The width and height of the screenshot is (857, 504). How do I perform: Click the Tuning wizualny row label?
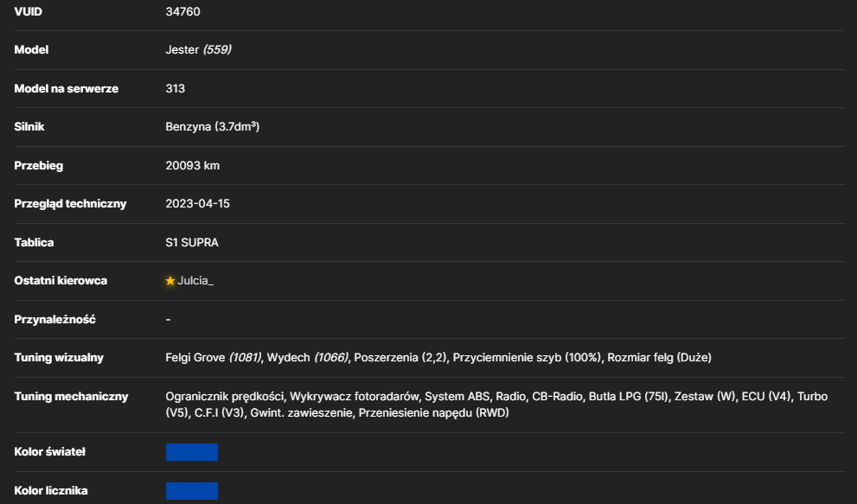[59, 358]
